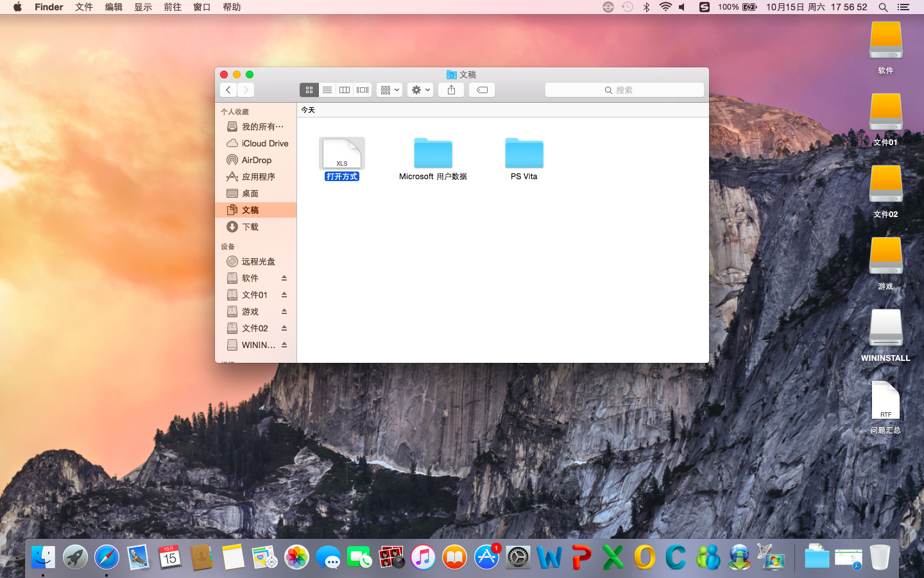Viewport: 924px width, 578px height.
Task: Select 远程光盘 in the sidebar
Action: tap(255, 261)
